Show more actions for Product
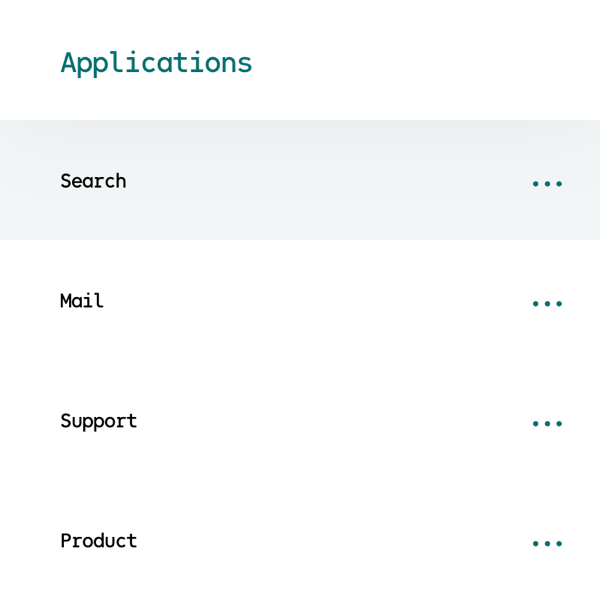The height and width of the screenshot is (600, 600). 547,544
